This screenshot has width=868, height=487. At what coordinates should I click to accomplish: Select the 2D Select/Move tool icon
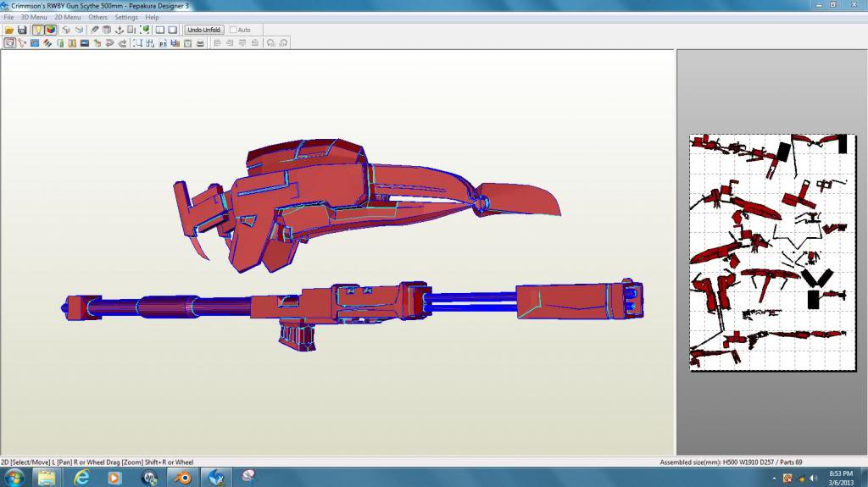9,42
